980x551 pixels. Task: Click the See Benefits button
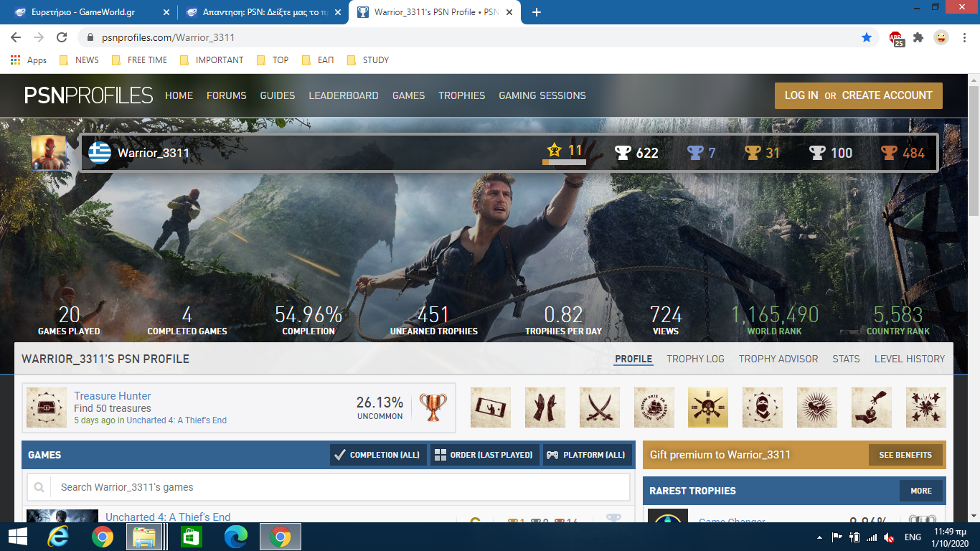pos(905,455)
